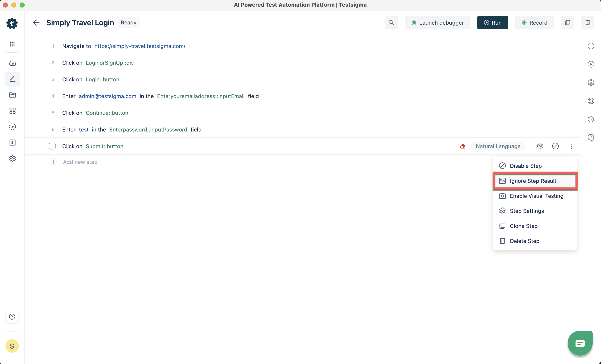The image size is (601, 364).
Task: Click the copy test case icon in header
Action: pos(567,23)
